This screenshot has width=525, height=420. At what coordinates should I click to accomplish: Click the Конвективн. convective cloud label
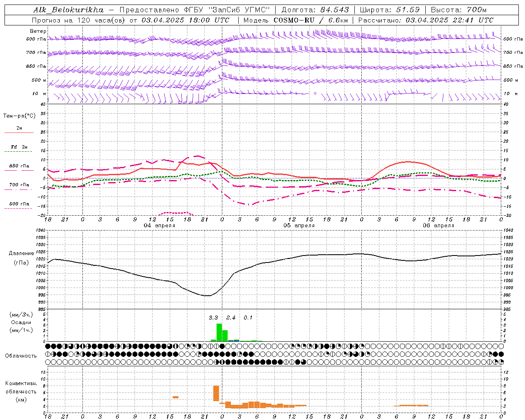[x=21, y=383]
